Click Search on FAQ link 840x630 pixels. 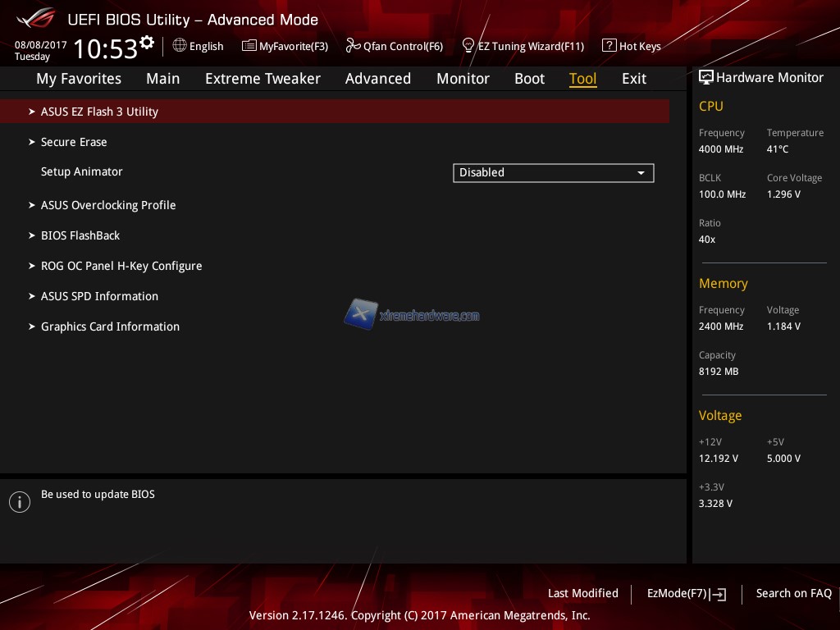tap(793, 593)
